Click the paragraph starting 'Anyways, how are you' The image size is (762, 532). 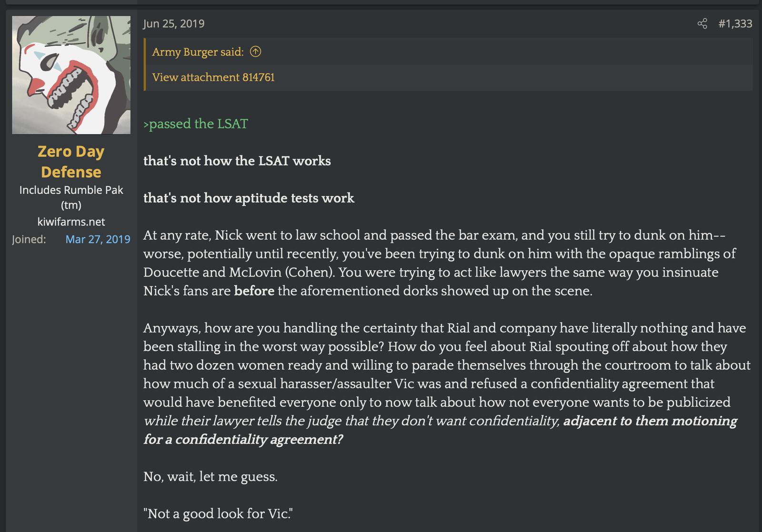coord(447,384)
